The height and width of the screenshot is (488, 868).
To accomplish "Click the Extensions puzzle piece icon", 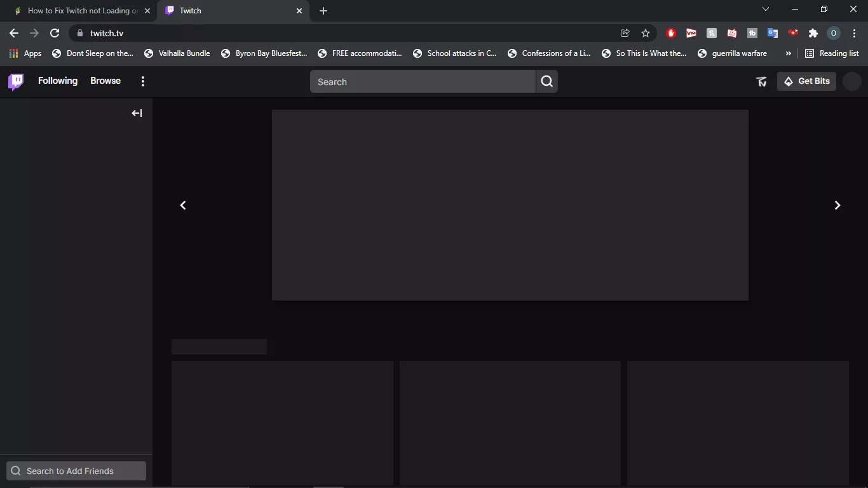I will (x=813, y=33).
